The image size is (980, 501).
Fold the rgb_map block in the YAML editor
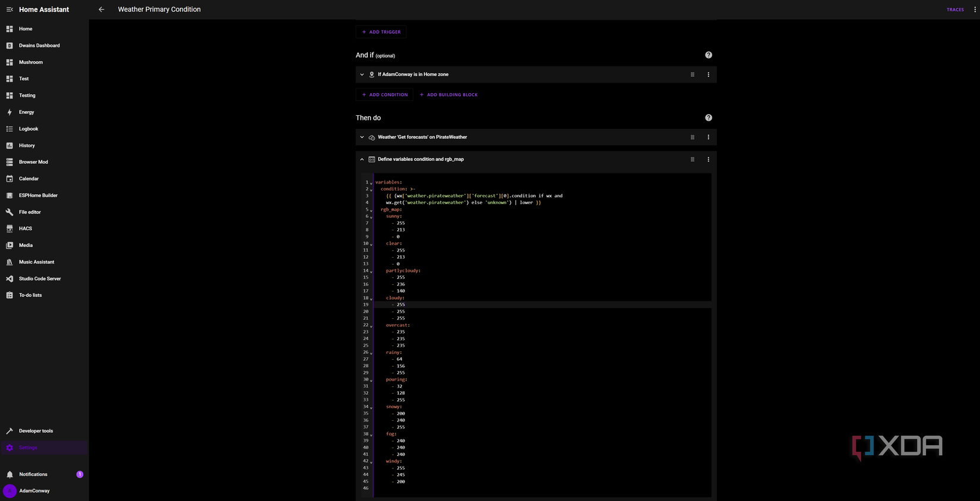(371, 210)
